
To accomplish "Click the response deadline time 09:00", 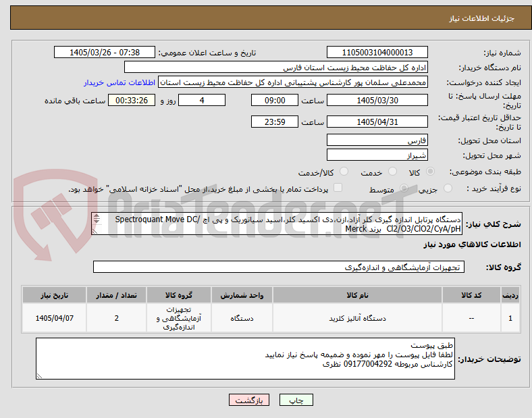I will [275, 100].
